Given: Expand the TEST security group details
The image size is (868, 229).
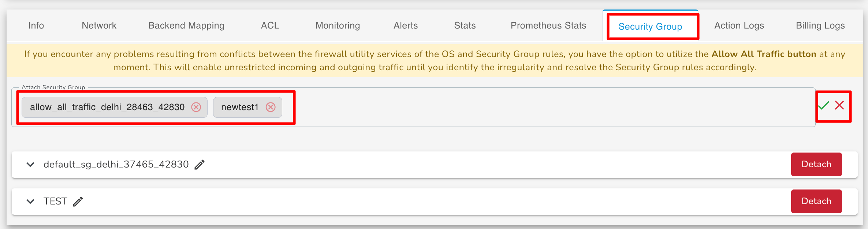Looking at the screenshot, I should pyautogui.click(x=30, y=201).
